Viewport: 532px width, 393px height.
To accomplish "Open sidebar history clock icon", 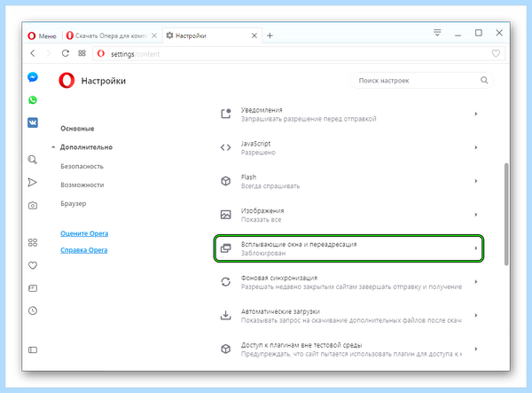I will (33, 310).
